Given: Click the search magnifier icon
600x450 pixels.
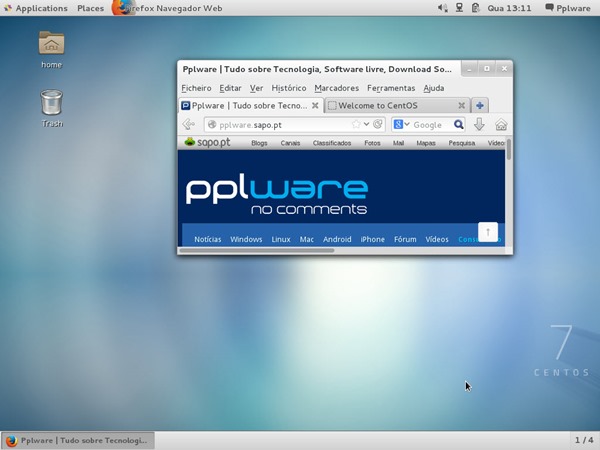Looking at the screenshot, I should point(458,124).
